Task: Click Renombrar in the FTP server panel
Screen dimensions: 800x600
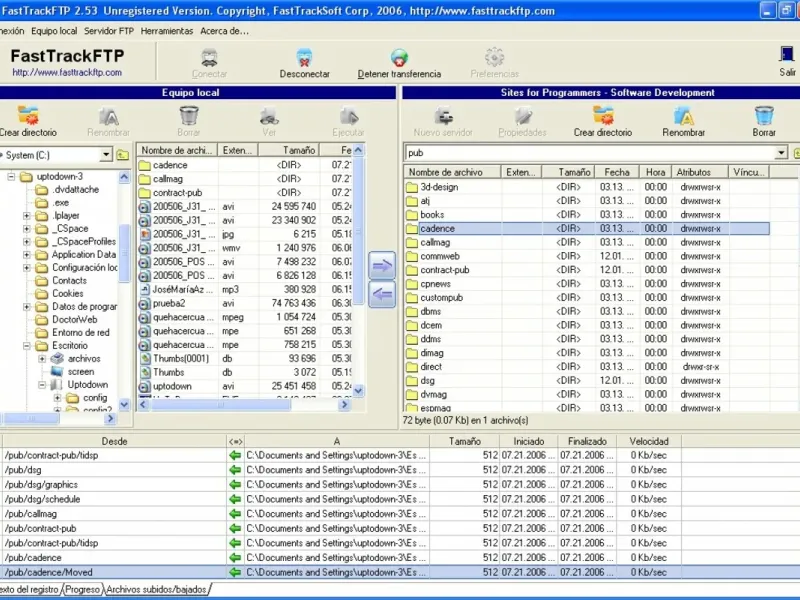Action: (x=684, y=115)
